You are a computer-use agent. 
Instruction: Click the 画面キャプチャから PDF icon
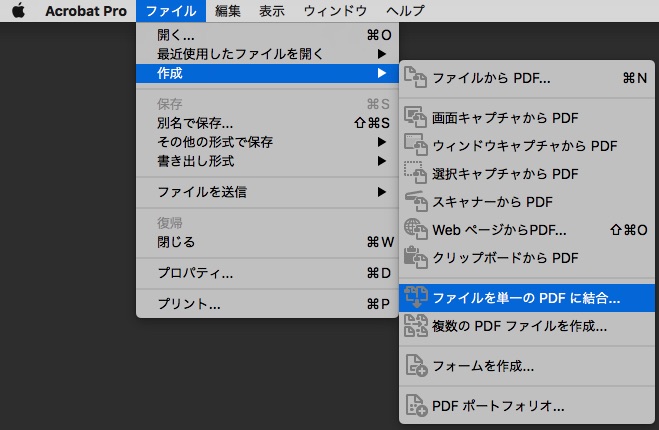coord(415,117)
